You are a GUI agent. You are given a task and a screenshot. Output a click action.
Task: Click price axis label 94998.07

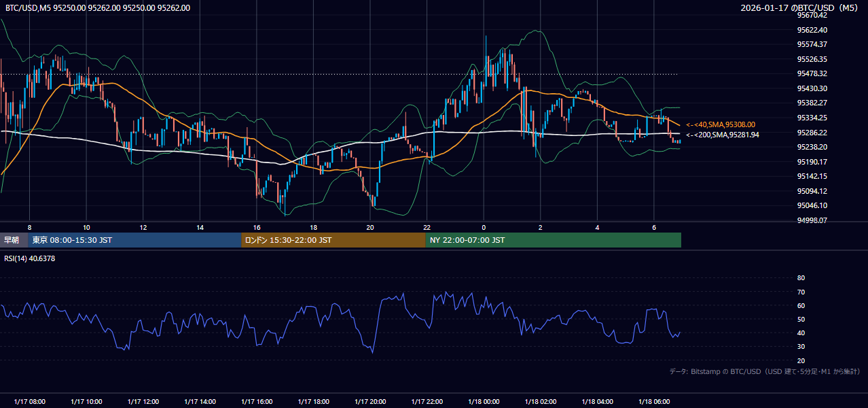click(x=812, y=220)
